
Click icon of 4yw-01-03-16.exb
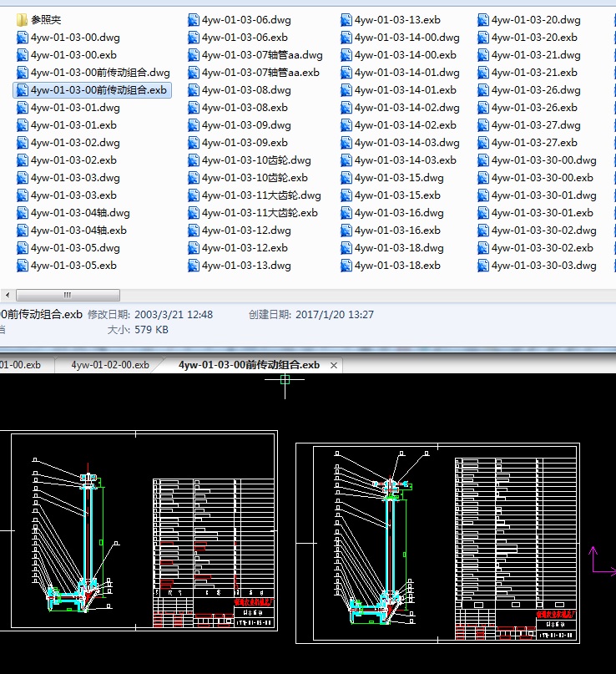[x=346, y=231]
